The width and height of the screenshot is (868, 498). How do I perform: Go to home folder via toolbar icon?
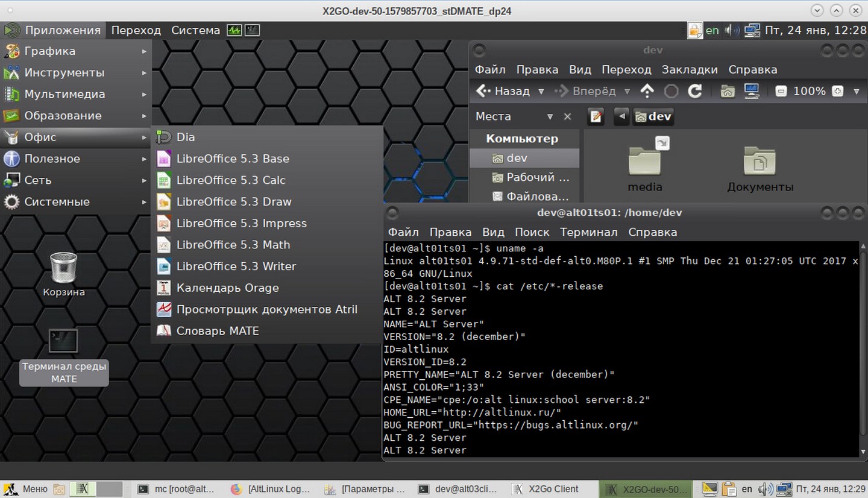(728, 91)
